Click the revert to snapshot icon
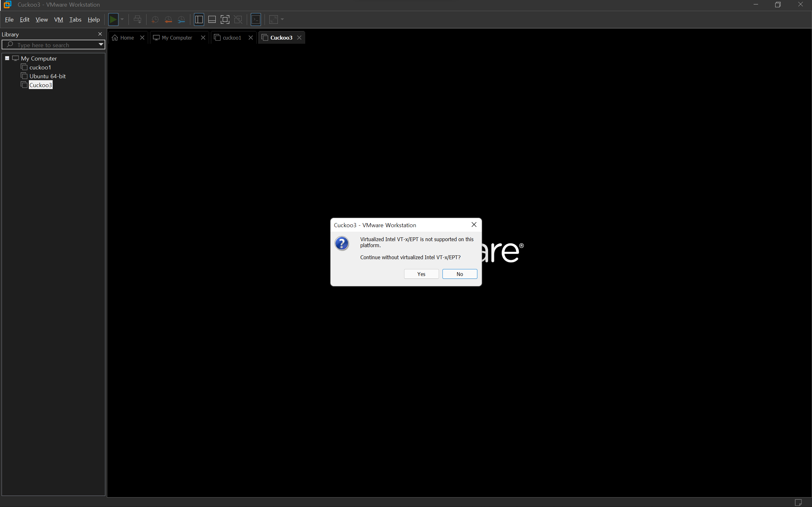 coord(168,19)
